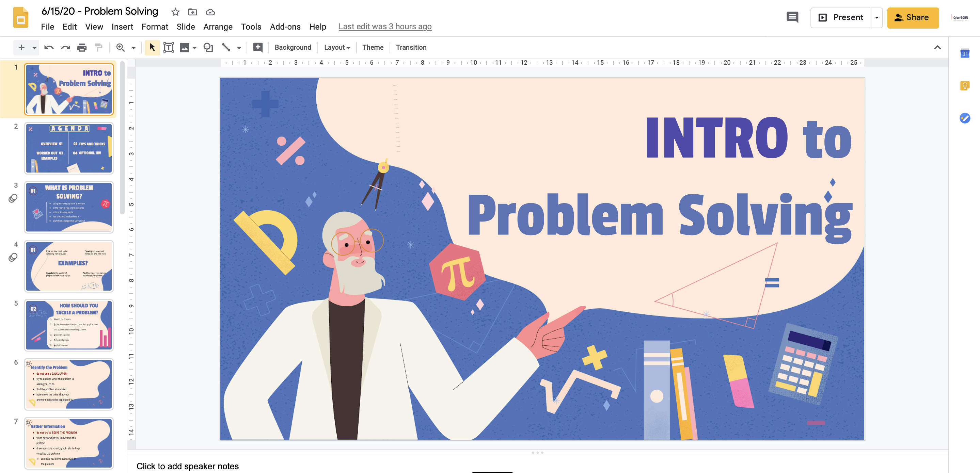Open the Arrange menu
This screenshot has width=980, height=473.
(218, 27)
